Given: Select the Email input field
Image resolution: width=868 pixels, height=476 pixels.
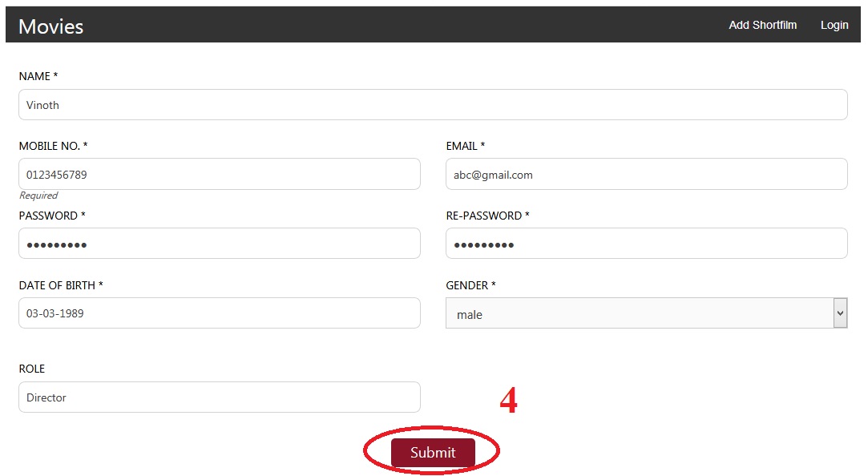Looking at the screenshot, I should coord(646,175).
